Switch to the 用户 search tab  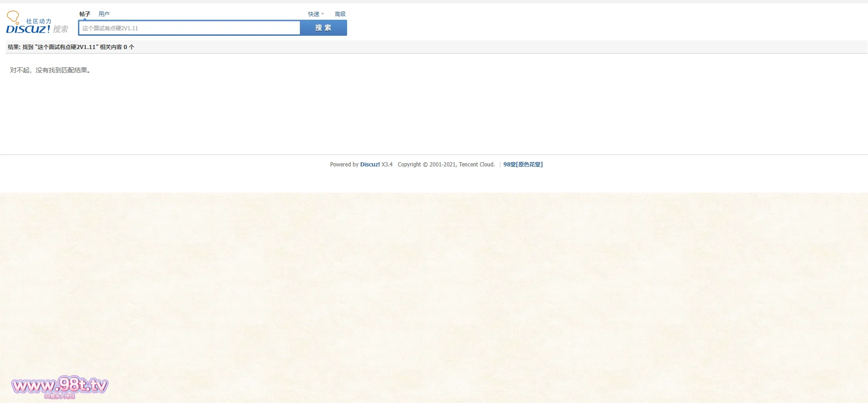(x=104, y=14)
